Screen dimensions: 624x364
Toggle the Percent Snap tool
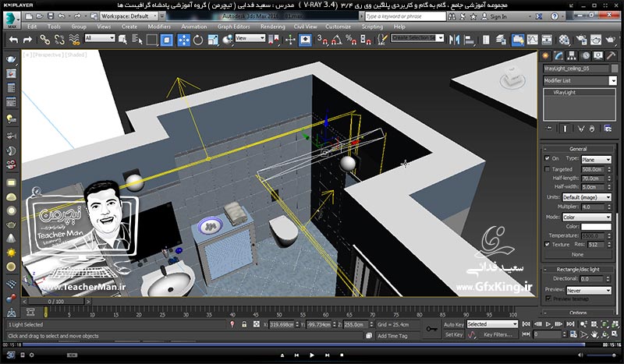pos(351,40)
